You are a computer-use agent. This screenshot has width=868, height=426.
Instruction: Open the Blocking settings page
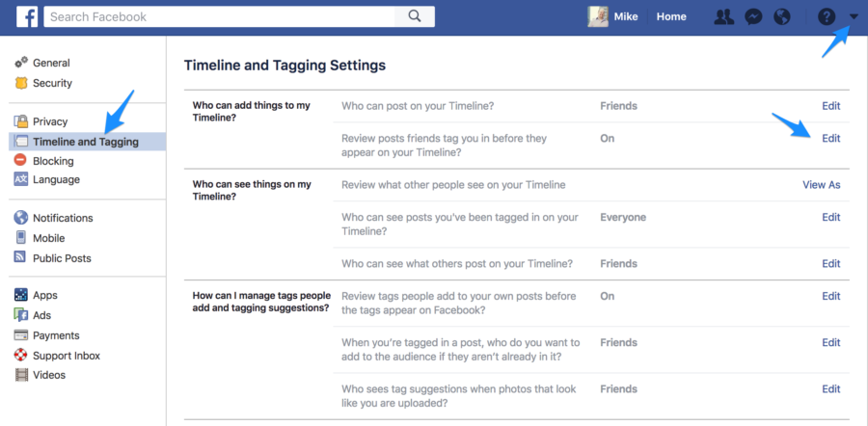tap(53, 161)
